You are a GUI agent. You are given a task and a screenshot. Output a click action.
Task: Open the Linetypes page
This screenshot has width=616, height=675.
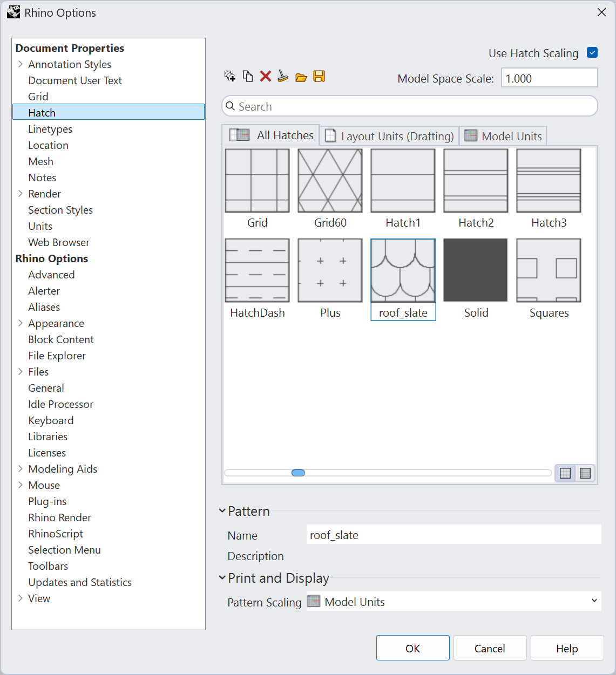coord(50,129)
